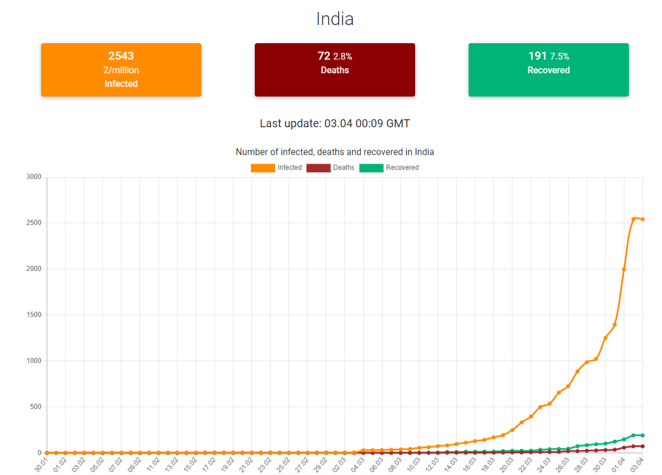This screenshot has width=662, height=475.
Task: Click the orange Infected legend color box
Action: [x=263, y=168]
